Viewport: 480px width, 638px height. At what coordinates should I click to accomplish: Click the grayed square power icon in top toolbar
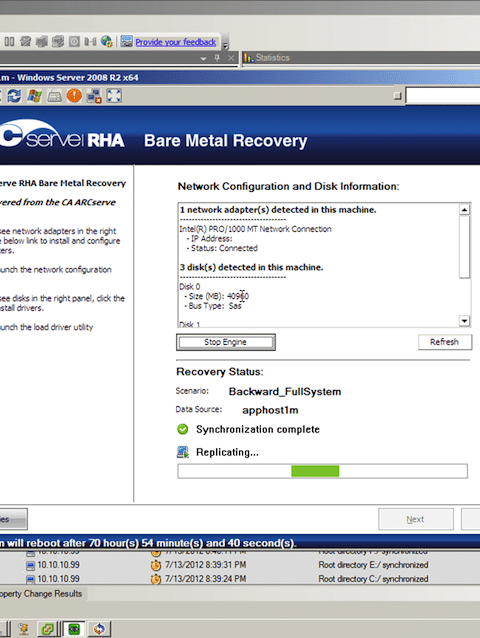tap(74, 42)
